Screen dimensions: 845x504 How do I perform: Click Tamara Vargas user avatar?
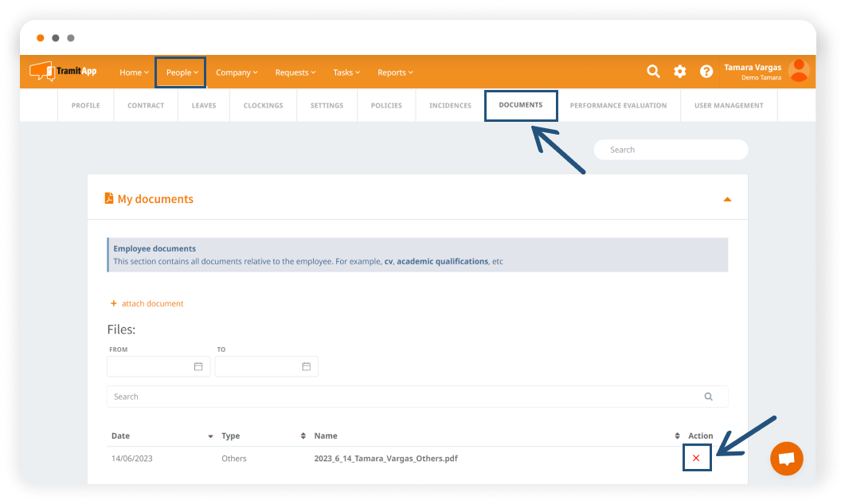pyautogui.click(x=798, y=71)
